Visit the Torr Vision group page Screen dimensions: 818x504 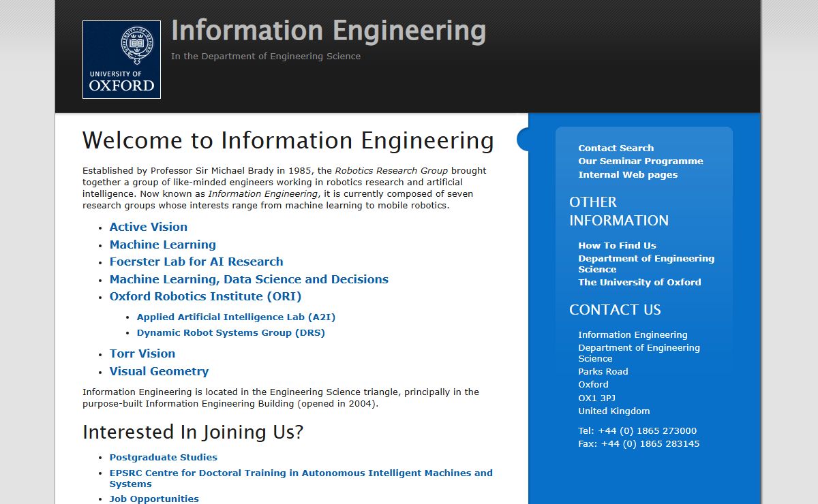click(x=142, y=353)
